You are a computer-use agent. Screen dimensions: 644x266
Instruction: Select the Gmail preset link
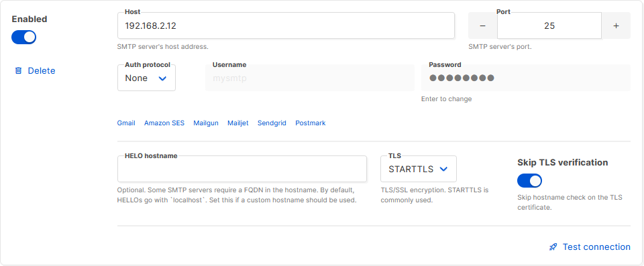[126, 123]
